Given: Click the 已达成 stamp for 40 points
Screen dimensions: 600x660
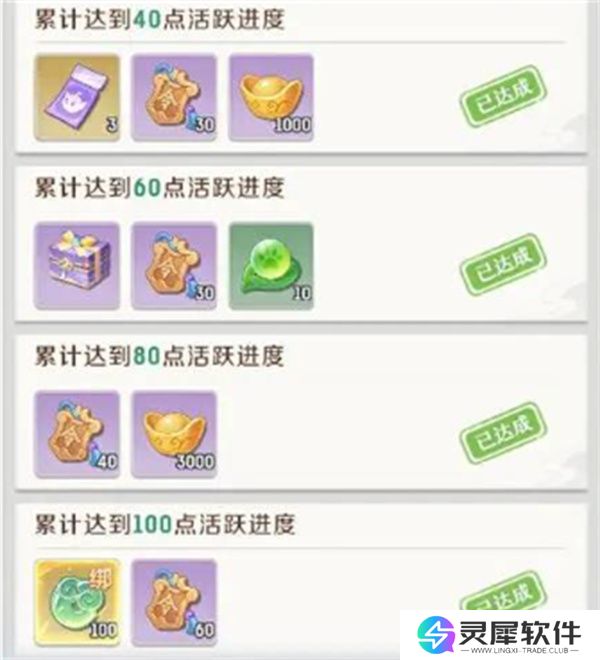Looking at the screenshot, I should pos(503,96).
